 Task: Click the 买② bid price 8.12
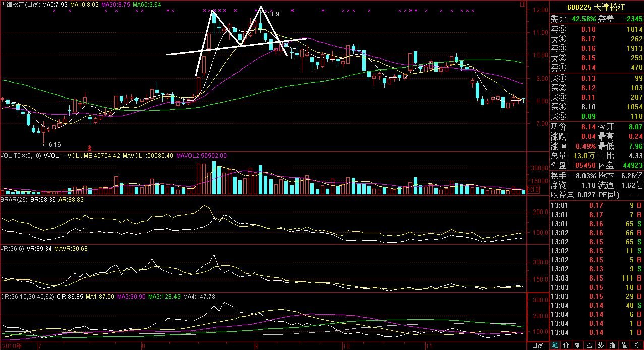(x=588, y=88)
